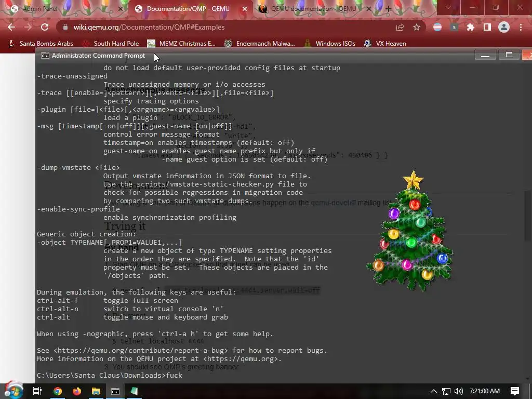Switch to the QEMU documentation tab

tap(314, 9)
